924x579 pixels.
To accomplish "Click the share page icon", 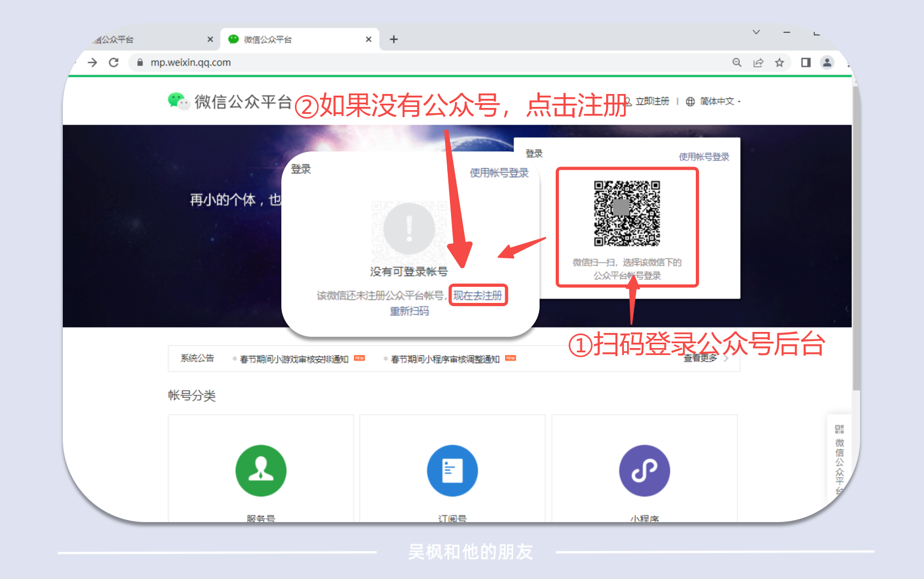I will click(758, 62).
